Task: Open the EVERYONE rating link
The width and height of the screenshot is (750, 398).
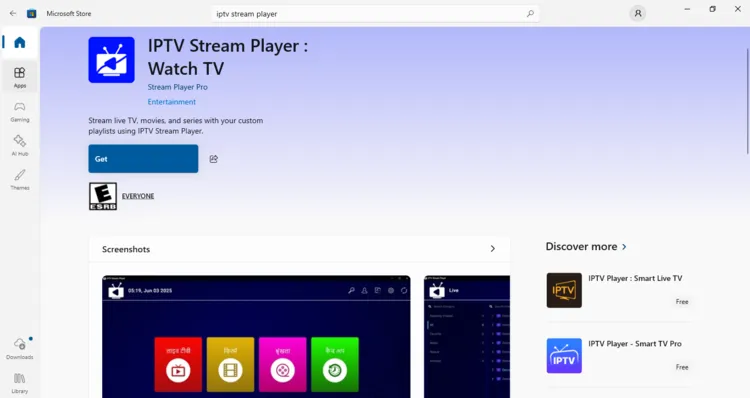Action: tap(138, 196)
